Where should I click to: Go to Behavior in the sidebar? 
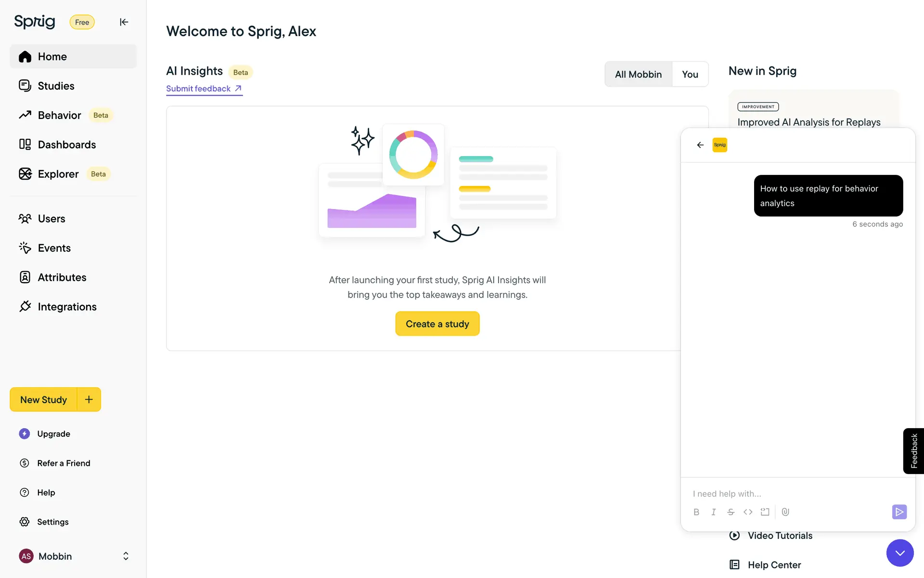click(x=59, y=115)
